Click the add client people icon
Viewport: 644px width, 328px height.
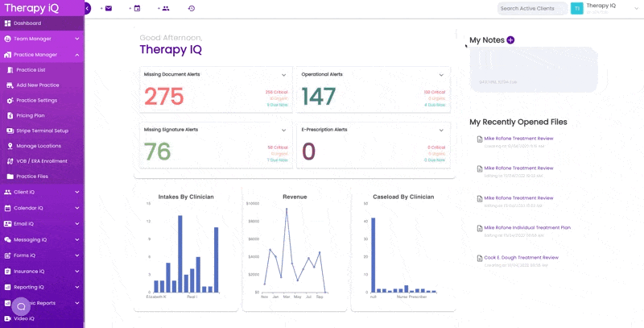coord(166,8)
